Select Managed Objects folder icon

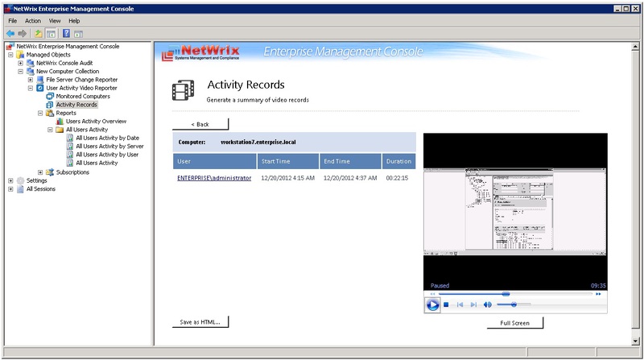(x=20, y=55)
